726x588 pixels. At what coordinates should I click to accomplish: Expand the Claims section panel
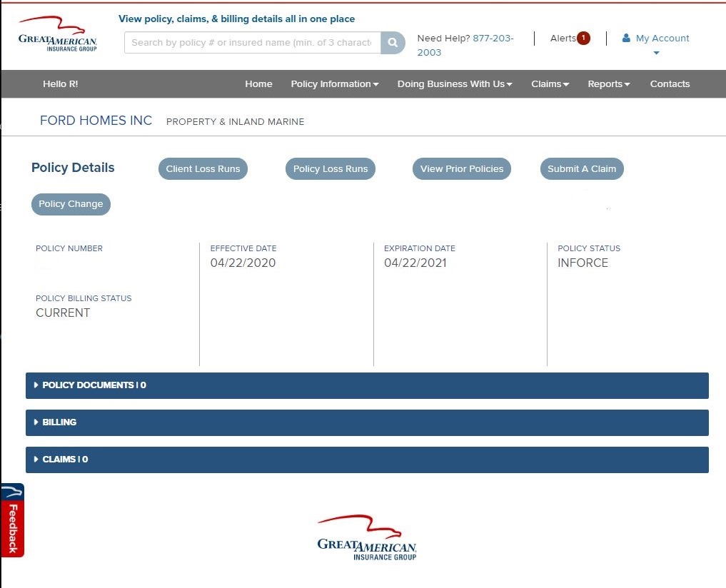pos(65,460)
